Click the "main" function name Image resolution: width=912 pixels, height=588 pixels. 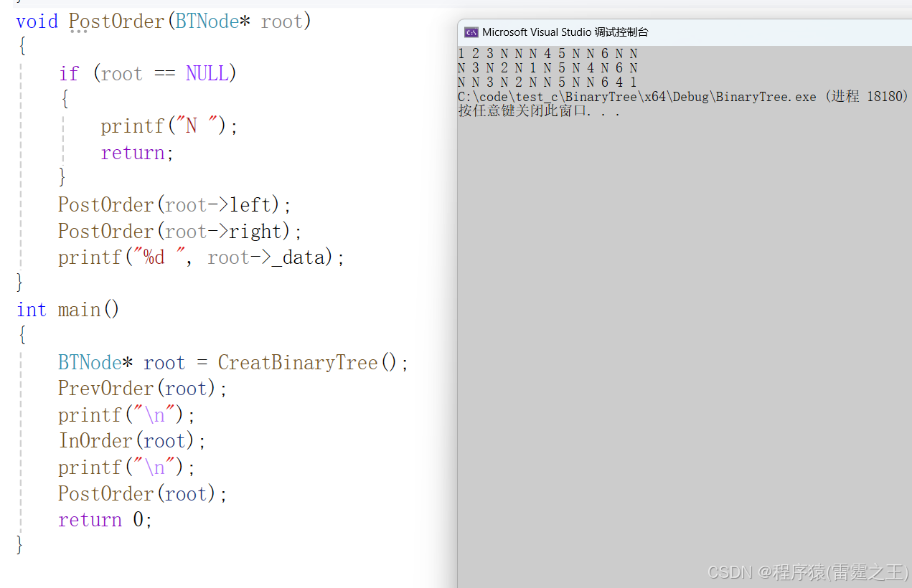tap(80, 310)
